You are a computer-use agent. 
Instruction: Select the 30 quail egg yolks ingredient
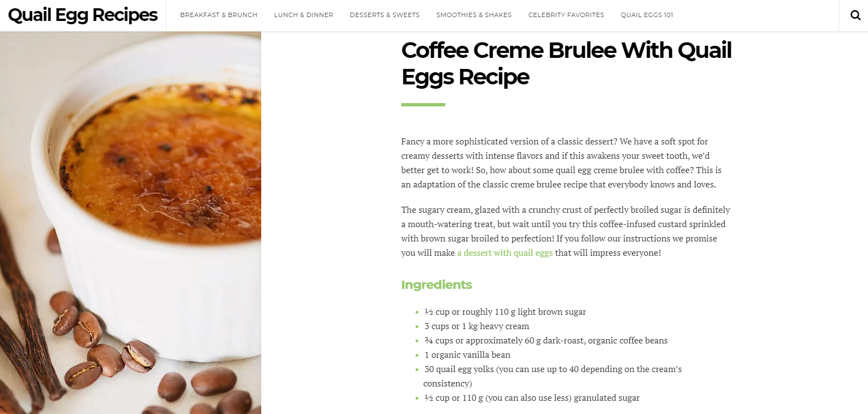pos(553,377)
